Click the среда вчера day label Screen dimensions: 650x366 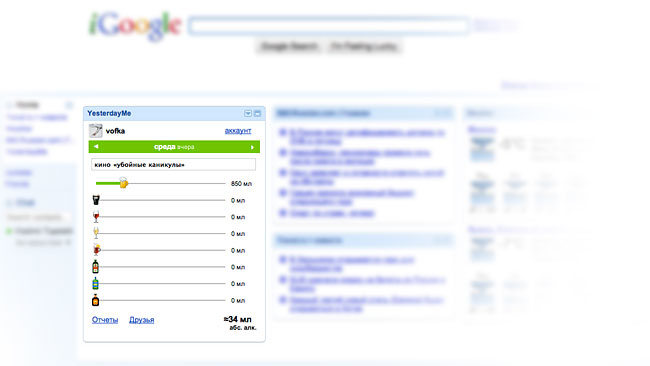174,147
